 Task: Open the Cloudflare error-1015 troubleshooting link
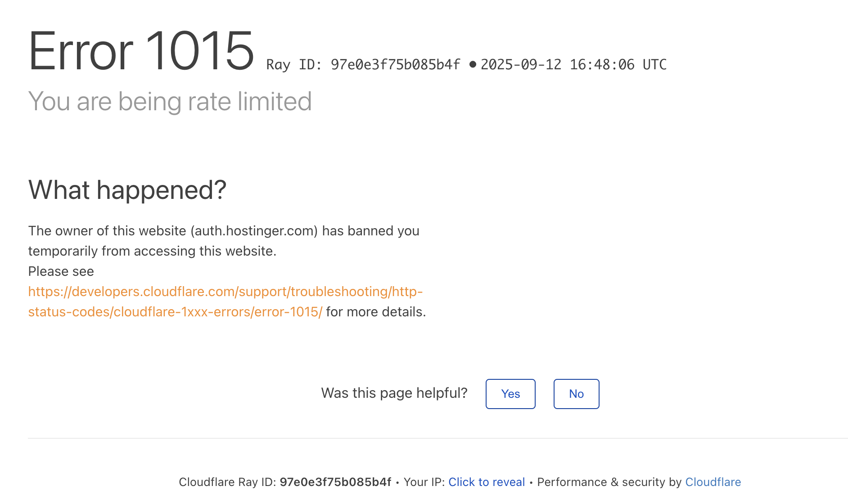tap(225, 292)
